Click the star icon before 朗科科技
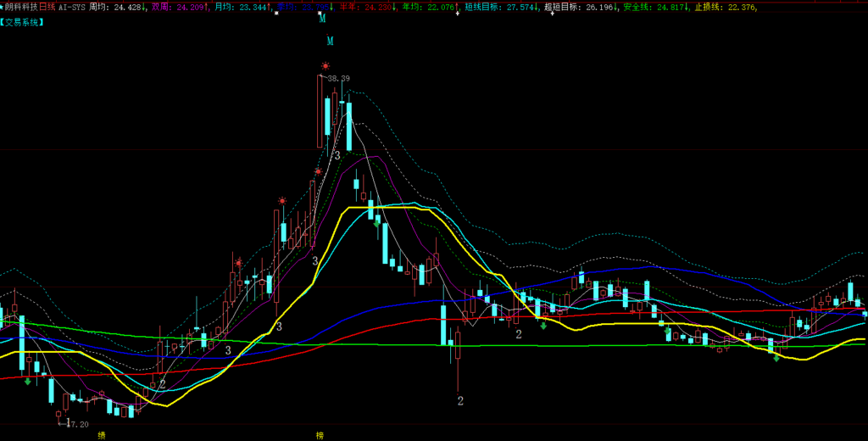The width and height of the screenshot is (868, 441). (x=3, y=7)
